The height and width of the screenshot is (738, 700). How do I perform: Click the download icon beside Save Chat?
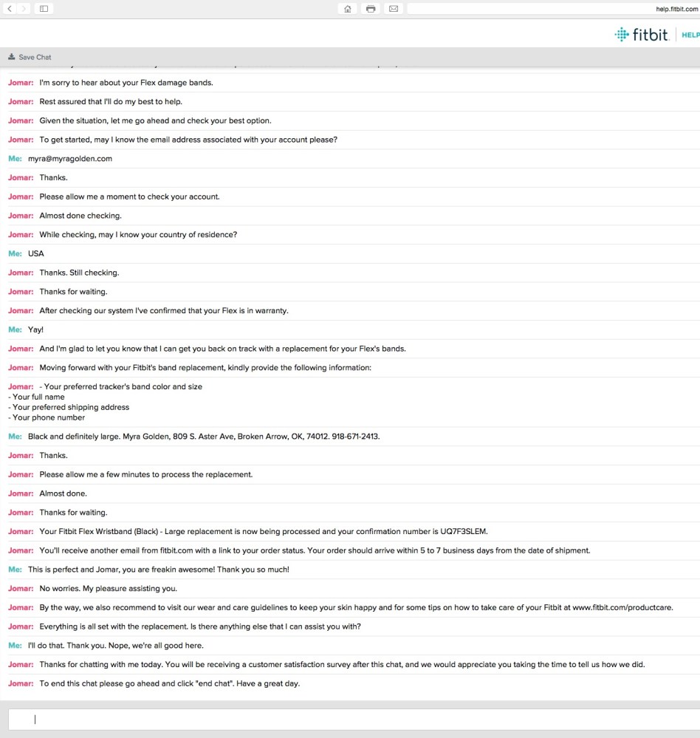(11, 56)
